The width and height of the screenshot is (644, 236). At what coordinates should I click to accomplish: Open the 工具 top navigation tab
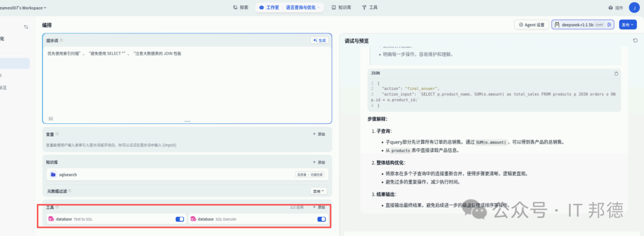coord(370,7)
